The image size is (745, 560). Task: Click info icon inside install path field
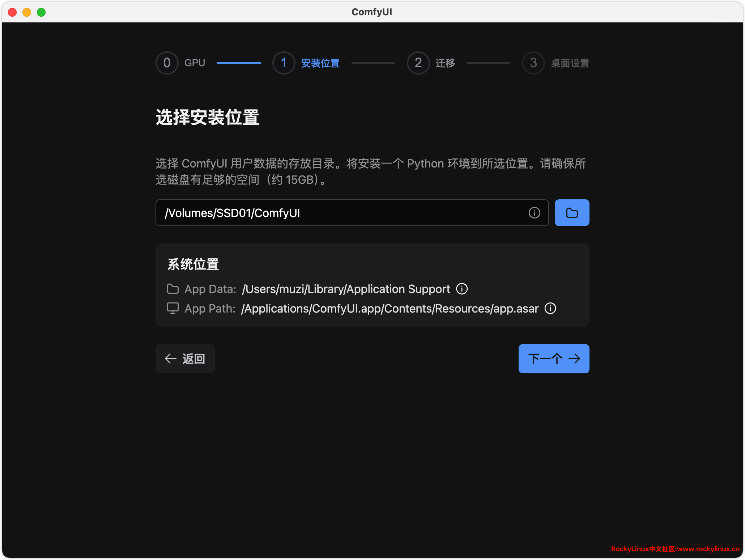[x=534, y=213]
